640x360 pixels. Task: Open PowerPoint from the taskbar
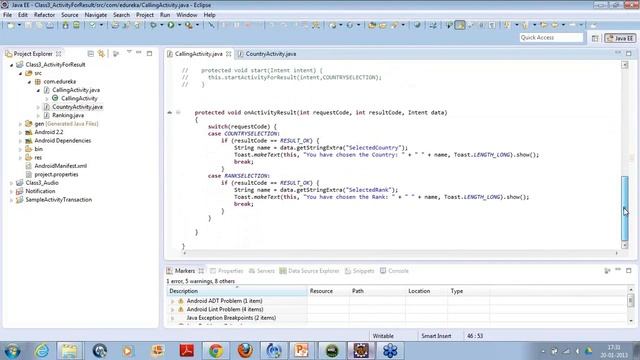(x=302, y=351)
